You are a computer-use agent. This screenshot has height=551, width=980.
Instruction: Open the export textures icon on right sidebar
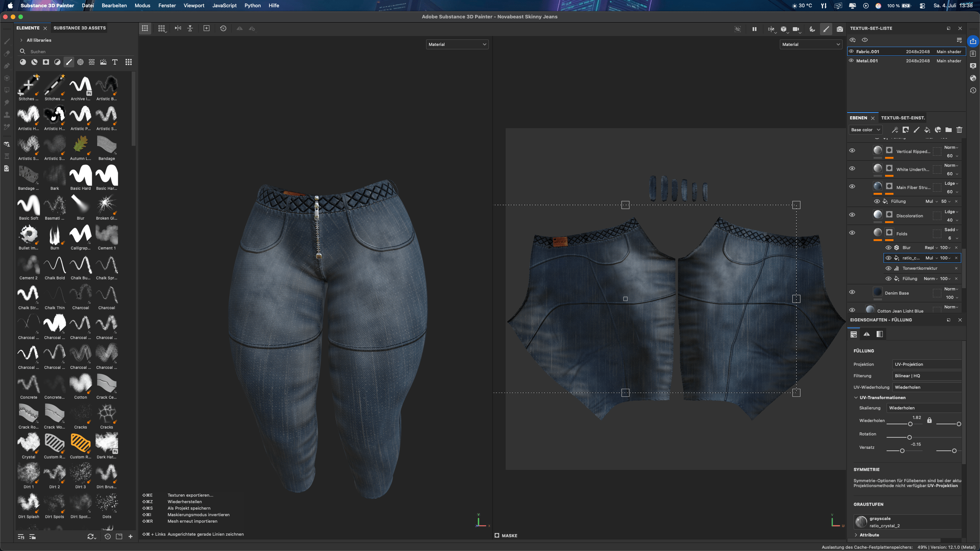pyautogui.click(x=973, y=41)
